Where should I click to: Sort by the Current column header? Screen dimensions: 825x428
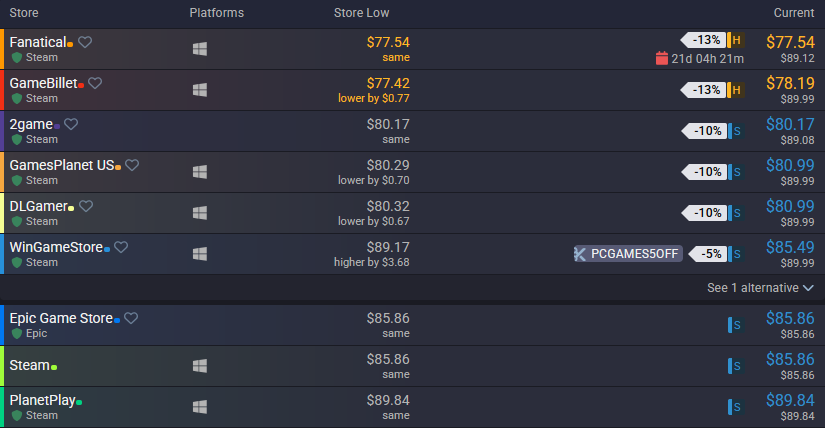(794, 13)
